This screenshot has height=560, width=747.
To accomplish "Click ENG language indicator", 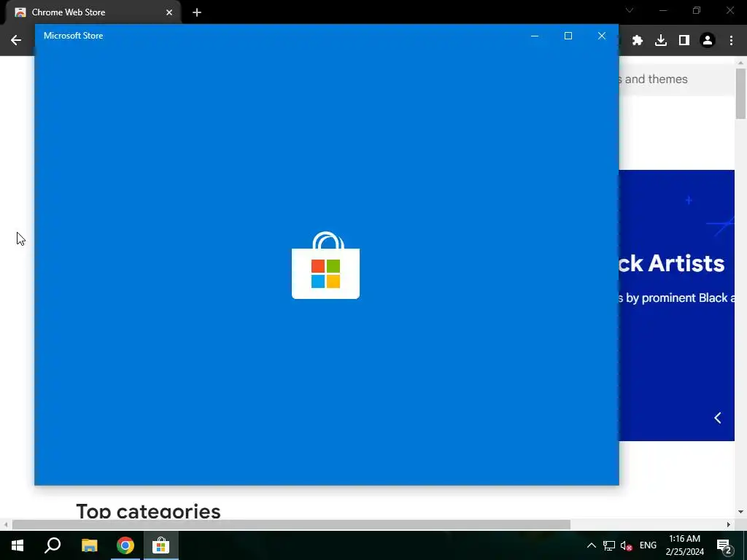I will [x=648, y=545].
